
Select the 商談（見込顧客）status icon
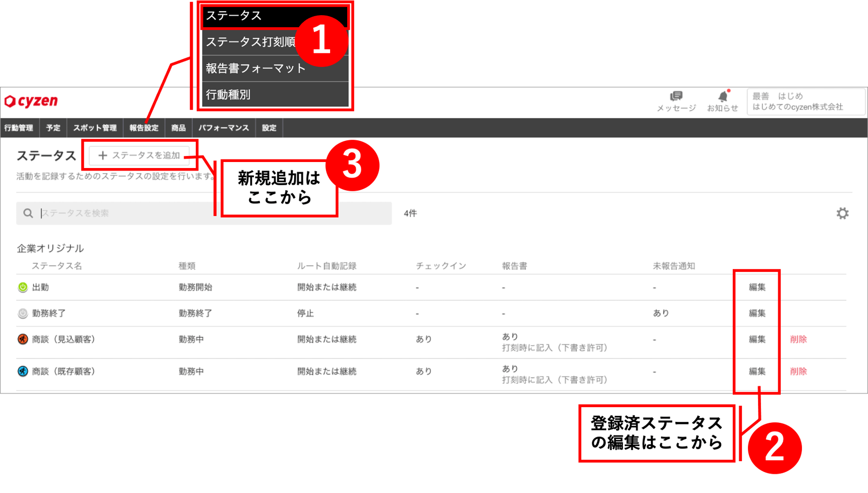pyautogui.click(x=23, y=340)
